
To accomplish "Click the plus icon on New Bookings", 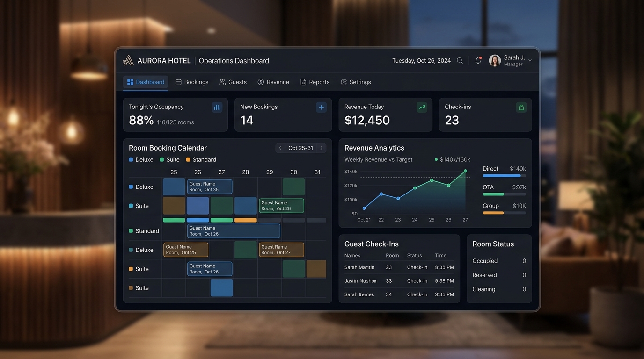I will tap(321, 107).
